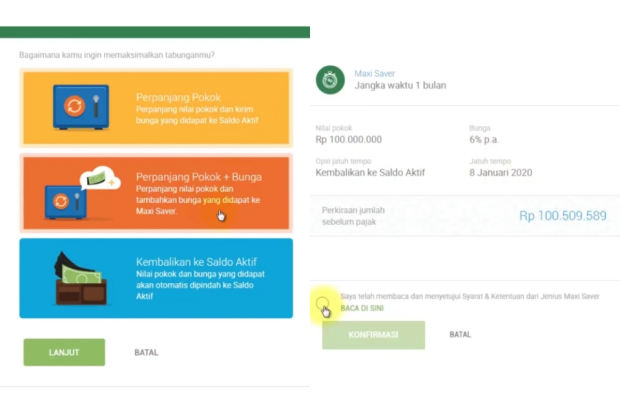Screen dimensions: 620x413
Task: Click the round green Maxi Saver icon
Action: click(330, 80)
